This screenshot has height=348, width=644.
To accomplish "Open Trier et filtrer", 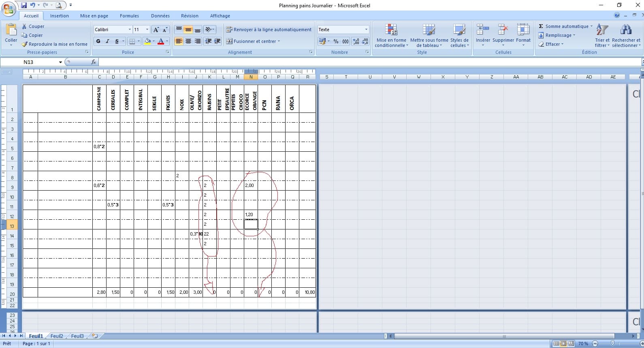I will point(602,36).
